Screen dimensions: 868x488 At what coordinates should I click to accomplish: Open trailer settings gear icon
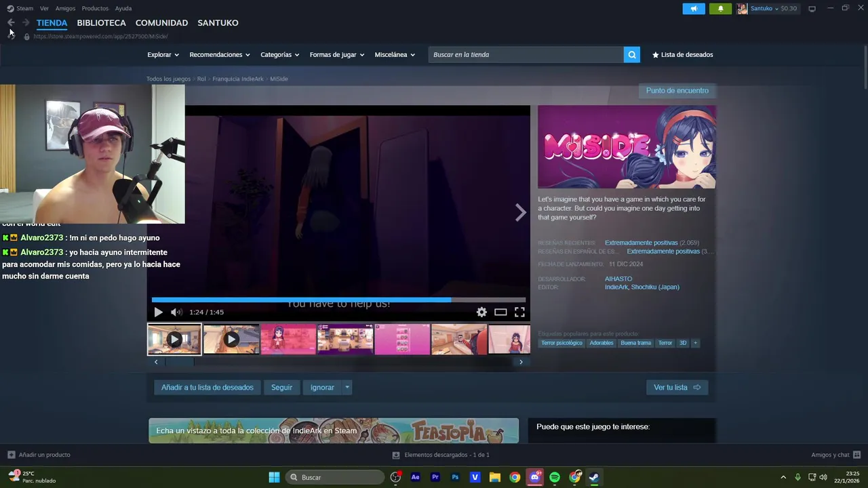pos(481,312)
